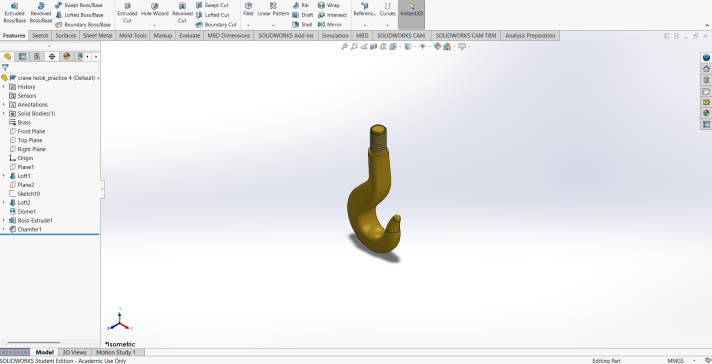Switch to the PropertyManager tab icon
712x364 pixels.
(22, 56)
